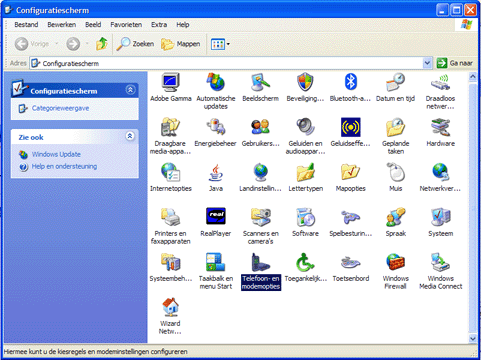Click the scrollbar down arrow
The image size is (481, 360).
point(473,338)
